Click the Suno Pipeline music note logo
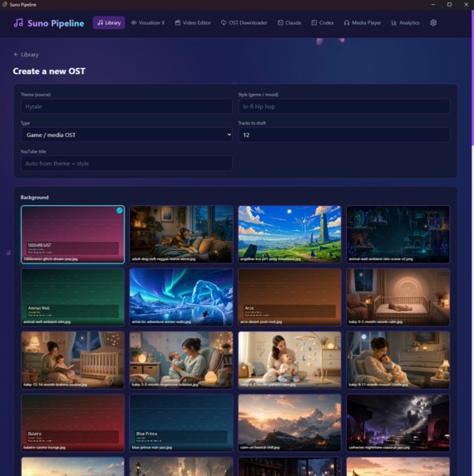The image size is (474, 476). coord(18,22)
